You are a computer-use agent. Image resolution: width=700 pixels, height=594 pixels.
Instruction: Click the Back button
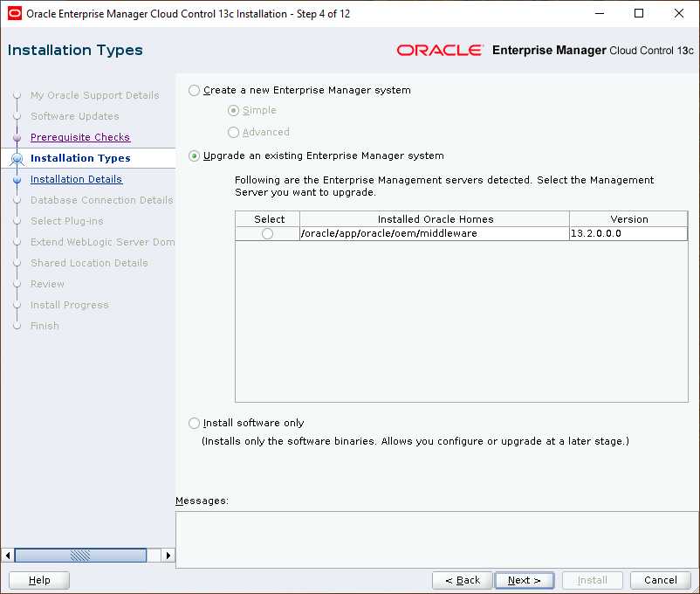click(463, 580)
